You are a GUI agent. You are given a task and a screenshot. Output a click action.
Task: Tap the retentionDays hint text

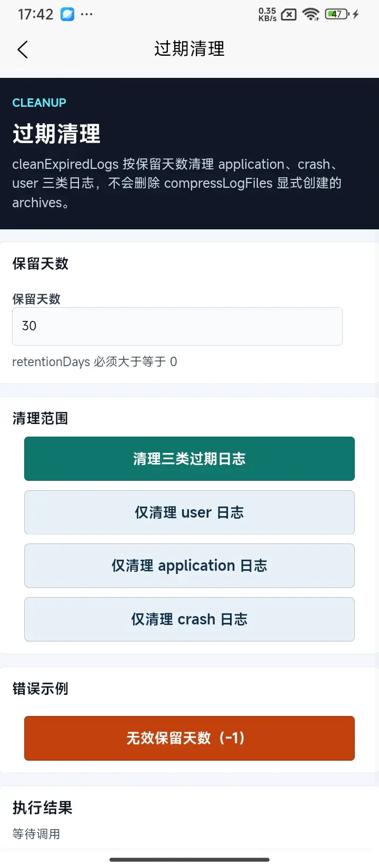(95, 362)
